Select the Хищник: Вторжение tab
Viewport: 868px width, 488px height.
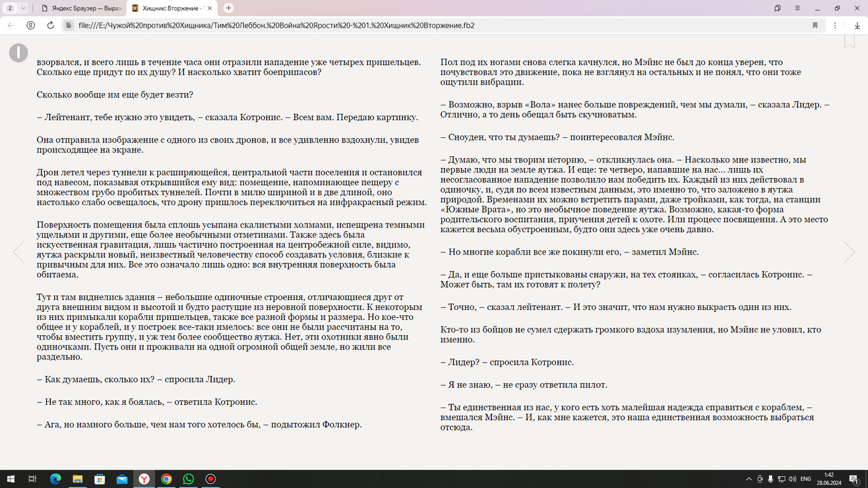pyautogui.click(x=171, y=8)
